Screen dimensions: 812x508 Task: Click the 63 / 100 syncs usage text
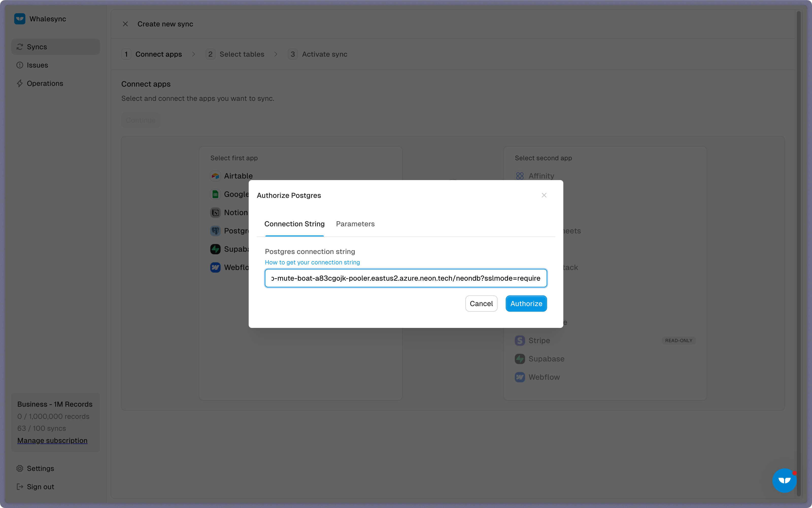point(42,428)
